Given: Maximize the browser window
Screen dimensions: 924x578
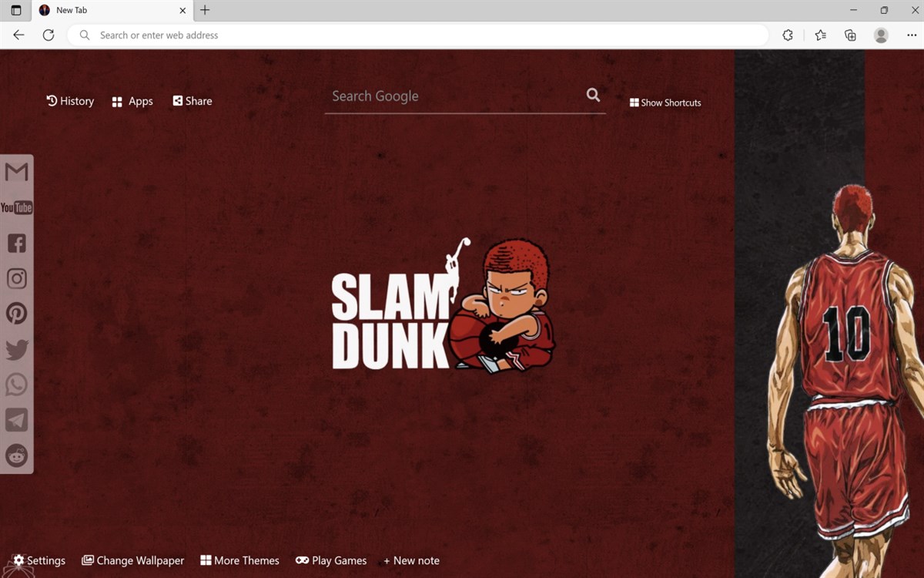Looking at the screenshot, I should (x=884, y=10).
